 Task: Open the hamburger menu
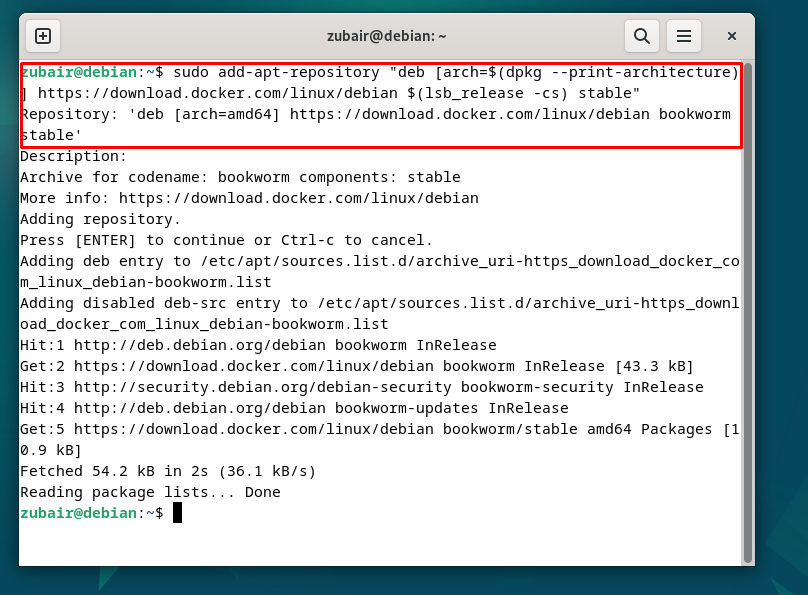[684, 36]
